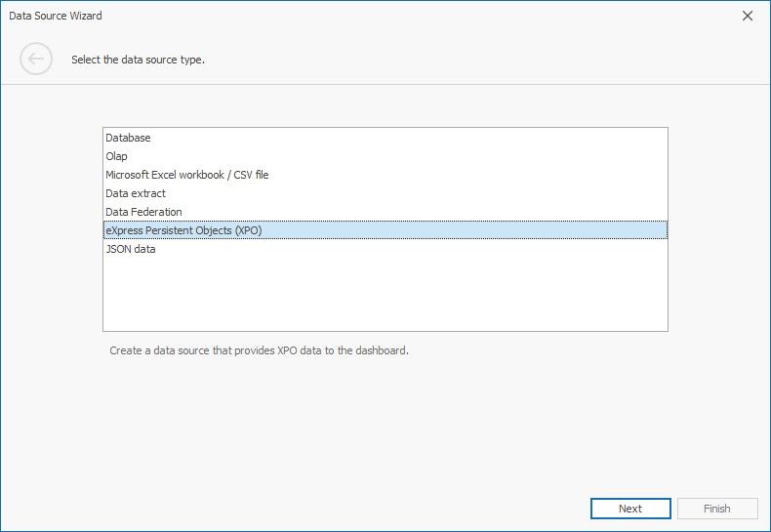Select Database in the source list

coord(128,138)
